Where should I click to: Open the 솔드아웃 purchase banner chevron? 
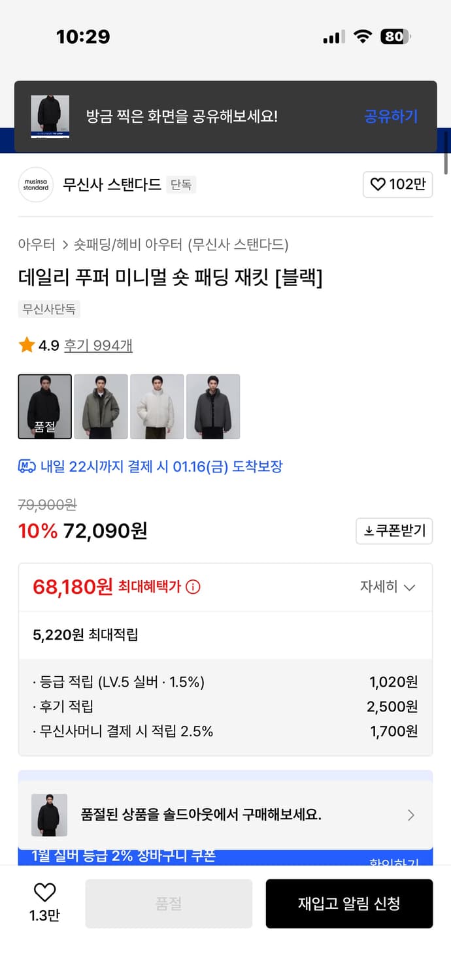click(410, 815)
